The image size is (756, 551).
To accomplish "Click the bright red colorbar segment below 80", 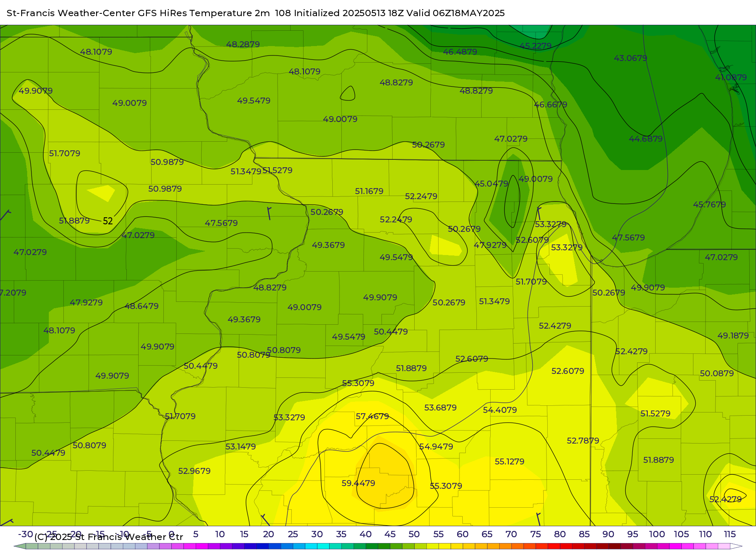I will click(554, 546).
